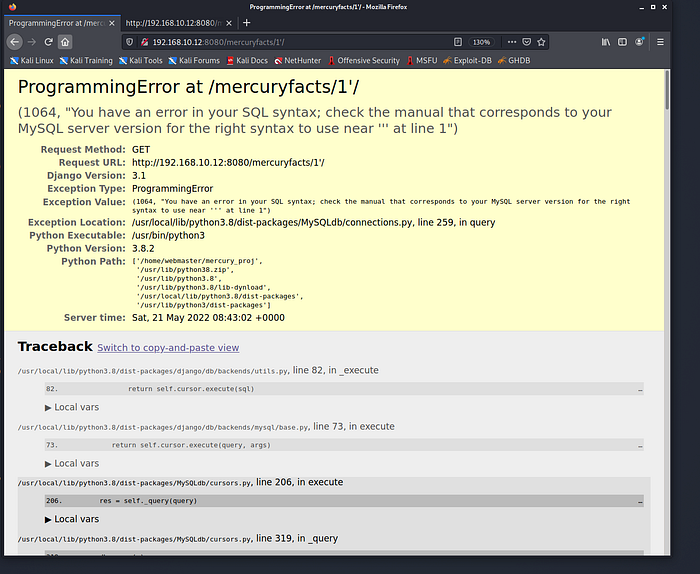Click the 'Switch to copy-and-paste view' link

(168, 348)
